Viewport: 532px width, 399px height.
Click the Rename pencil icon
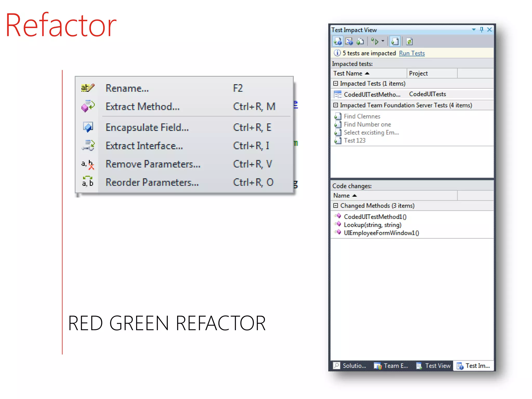click(x=88, y=88)
